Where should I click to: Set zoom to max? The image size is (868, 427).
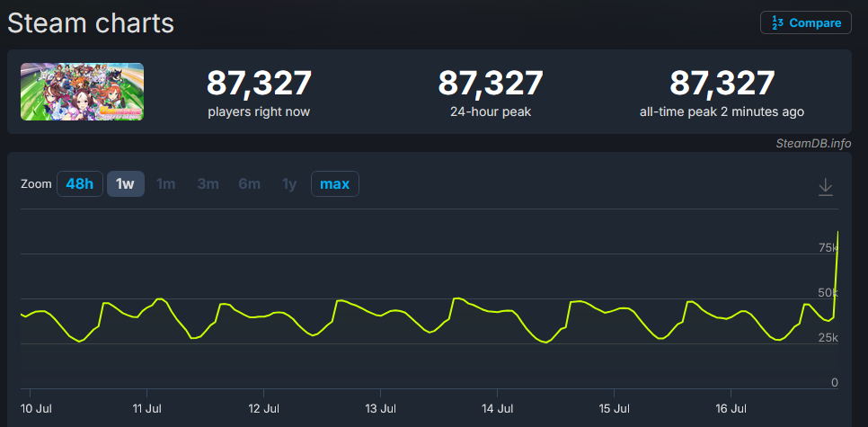[335, 184]
